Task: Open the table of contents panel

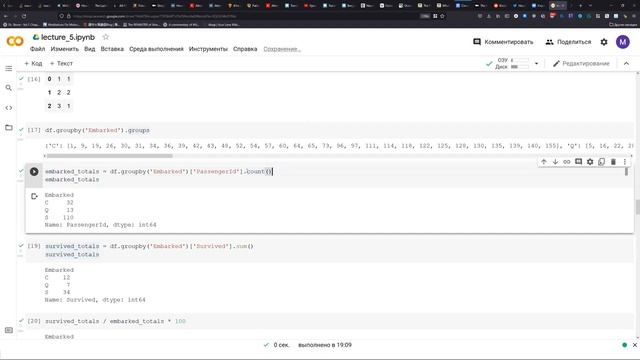Action: click(x=9, y=68)
